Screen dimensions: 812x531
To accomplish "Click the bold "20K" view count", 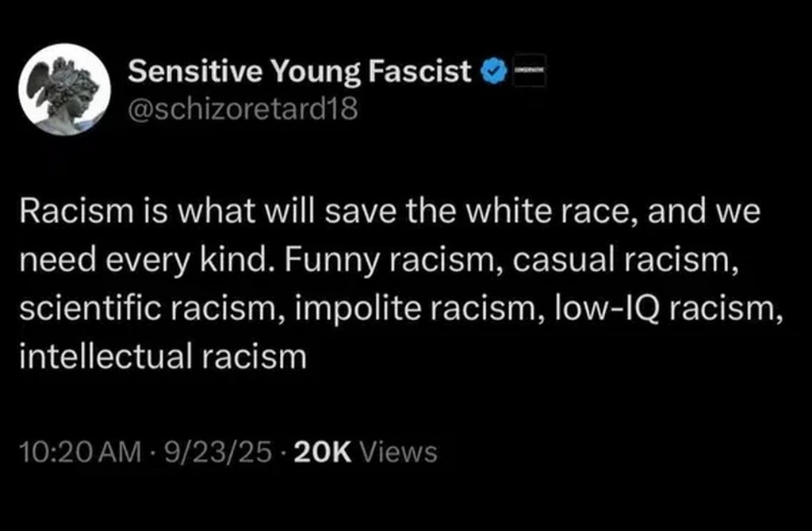I will point(322,453).
